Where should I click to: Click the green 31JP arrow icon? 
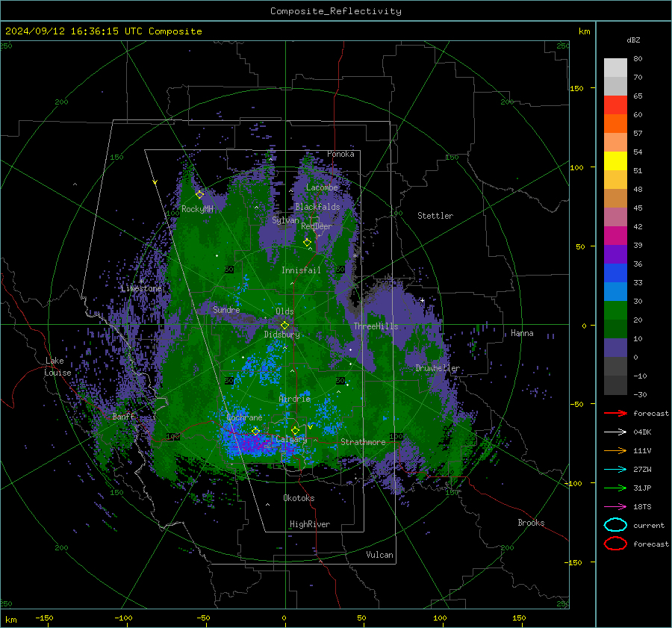coord(615,488)
